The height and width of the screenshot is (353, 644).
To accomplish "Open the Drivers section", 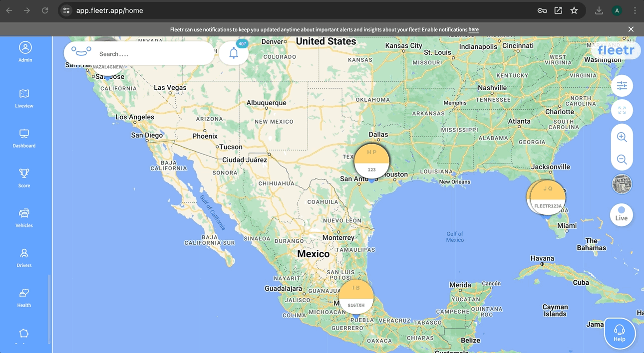I will point(24,258).
